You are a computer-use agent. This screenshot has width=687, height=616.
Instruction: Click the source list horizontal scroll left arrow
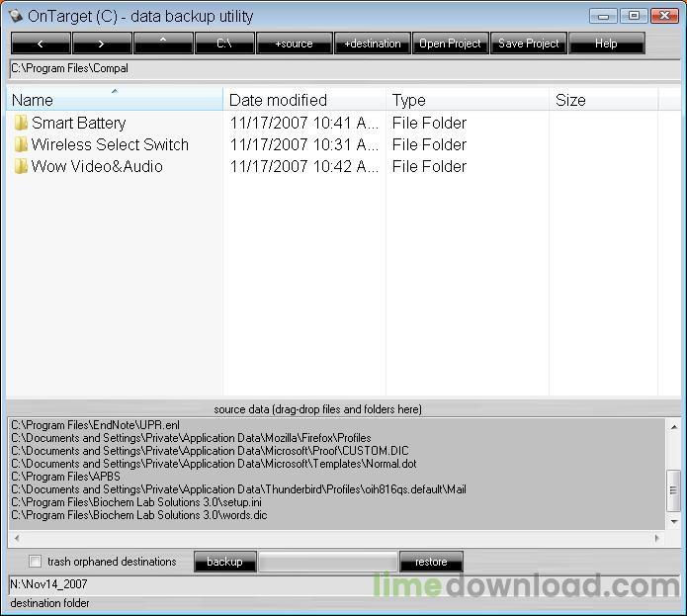click(17, 538)
